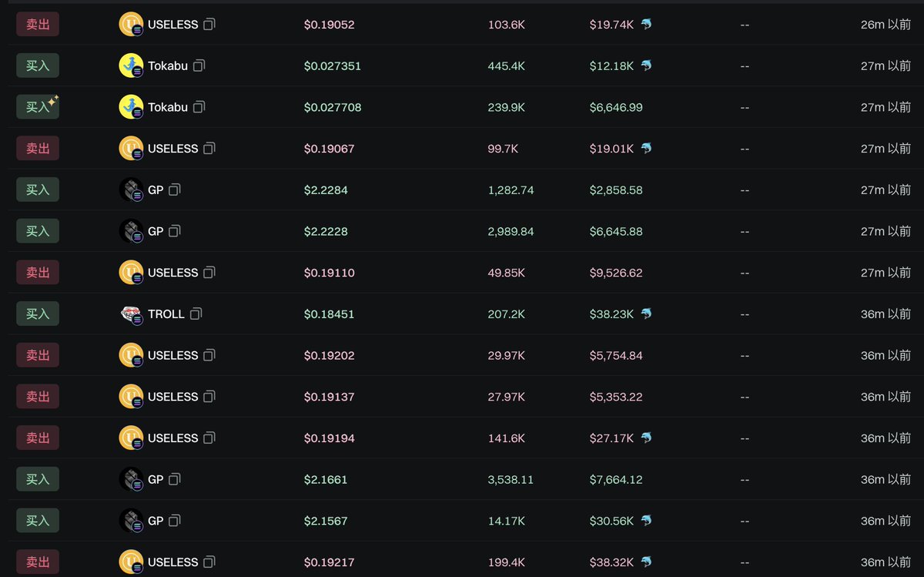Select price $0.19052
The image size is (924, 577).
pyautogui.click(x=329, y=25)
